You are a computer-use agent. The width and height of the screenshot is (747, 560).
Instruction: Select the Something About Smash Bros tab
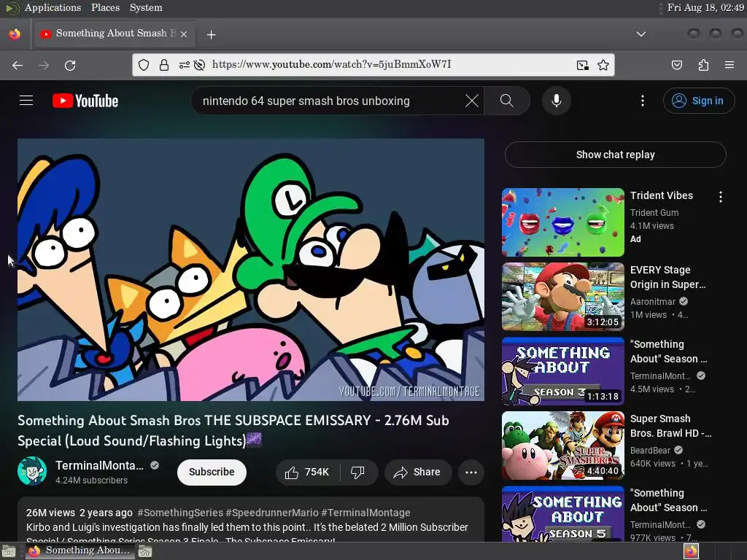tap(113, 34)
